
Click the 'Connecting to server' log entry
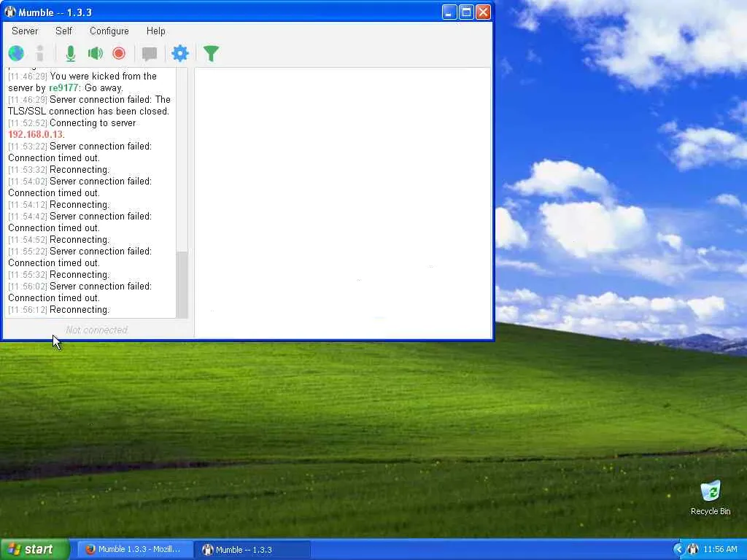72,122
